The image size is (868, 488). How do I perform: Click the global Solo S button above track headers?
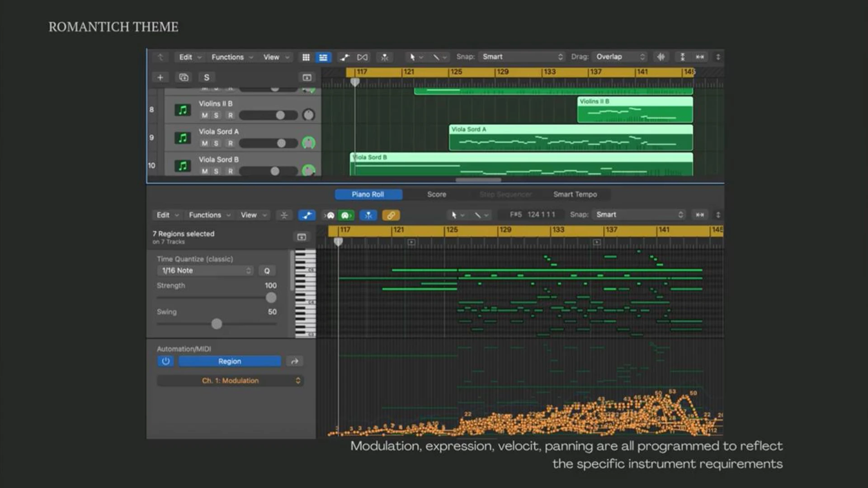point(207,78)
